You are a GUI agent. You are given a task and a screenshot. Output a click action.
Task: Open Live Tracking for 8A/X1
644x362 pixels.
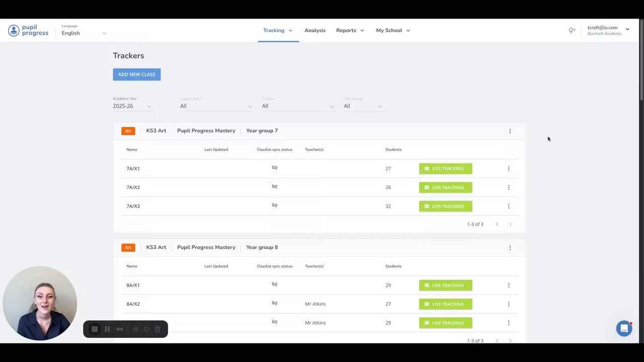click(x=446, y=285)
